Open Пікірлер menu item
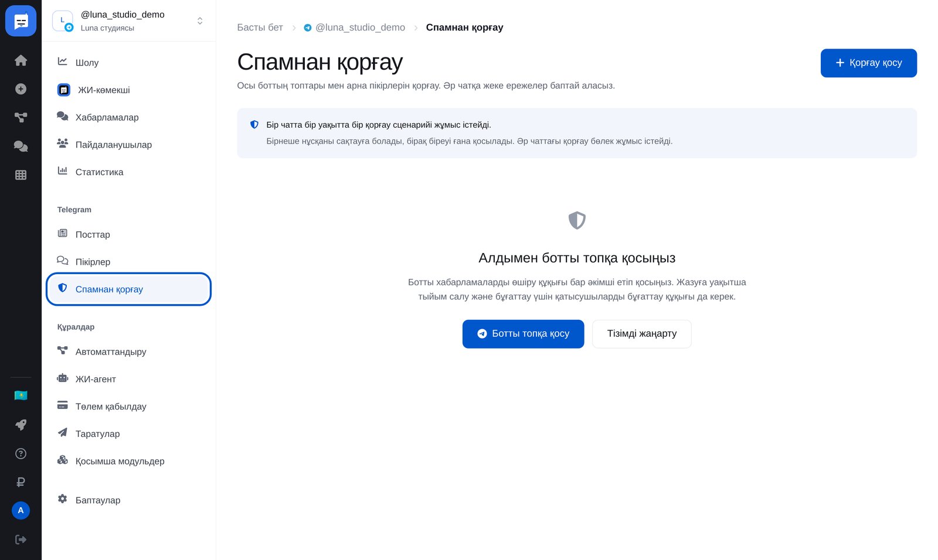This screenshot has width=938, height=560. (x=128, y=262)
